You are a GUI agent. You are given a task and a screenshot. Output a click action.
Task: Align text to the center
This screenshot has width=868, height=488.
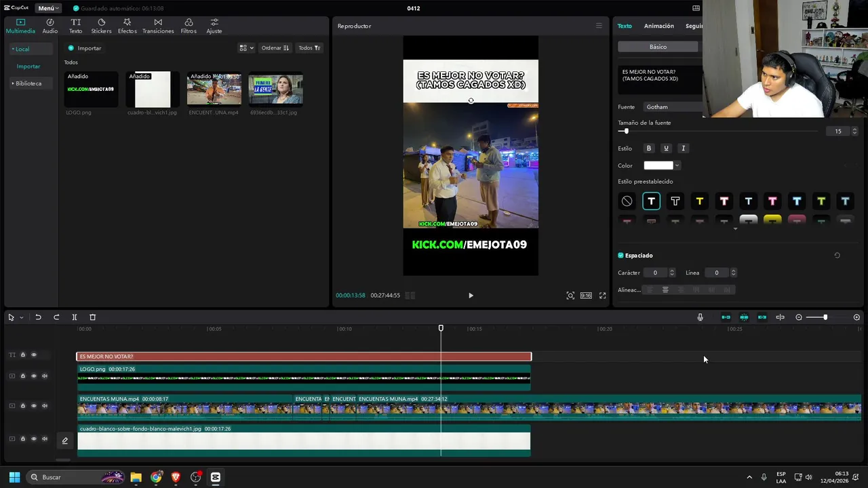coord(665,290)
